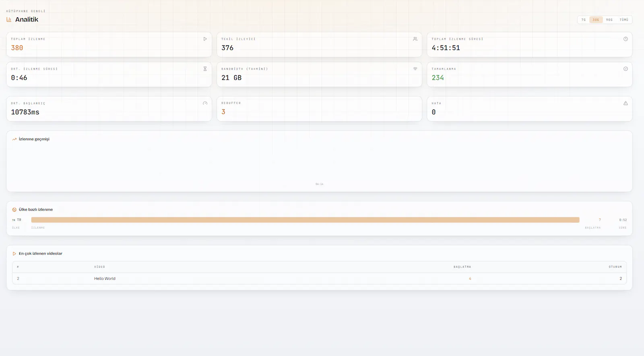Click the İzlenme geçmişi chart title
Screen dimensions: 644x356
34,139
